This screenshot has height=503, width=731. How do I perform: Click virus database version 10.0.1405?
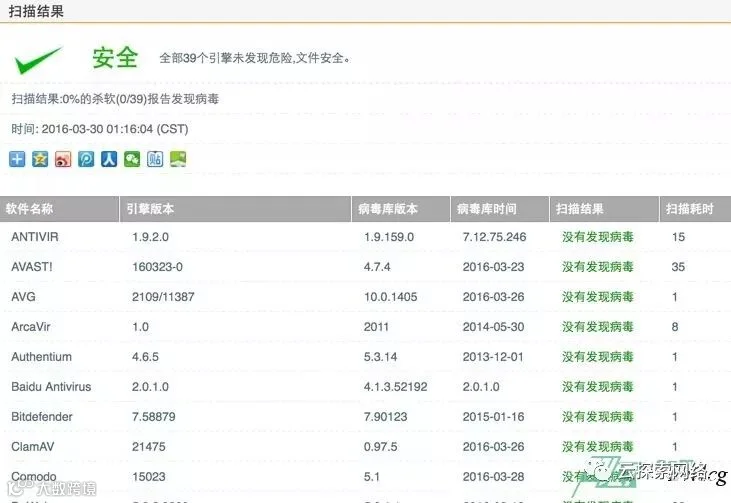(x=391, y=296)
